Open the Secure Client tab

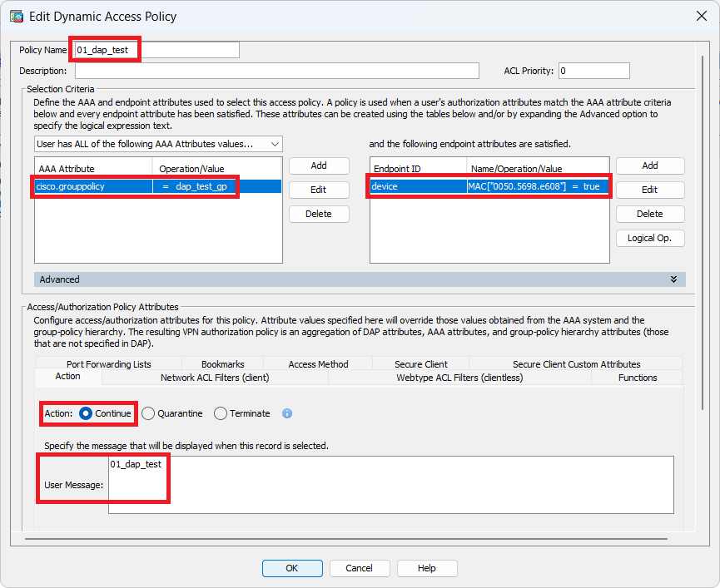(421, 363)
